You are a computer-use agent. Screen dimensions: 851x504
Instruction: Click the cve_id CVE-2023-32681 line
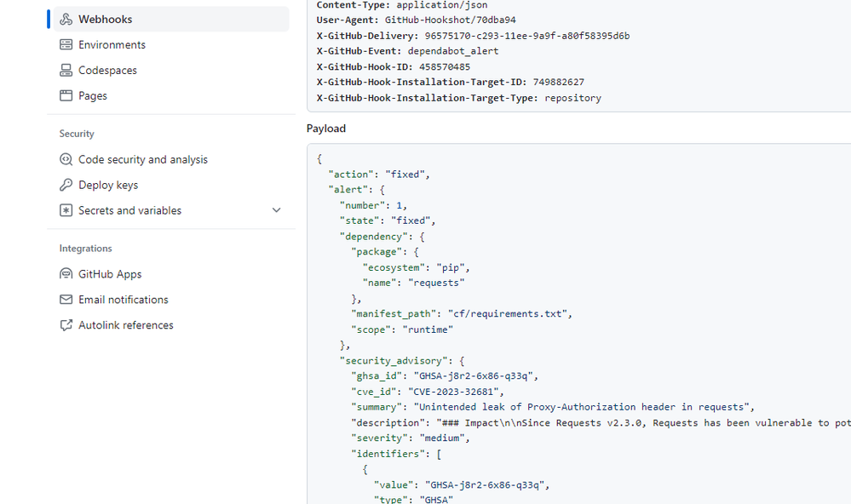click(428, 392)
